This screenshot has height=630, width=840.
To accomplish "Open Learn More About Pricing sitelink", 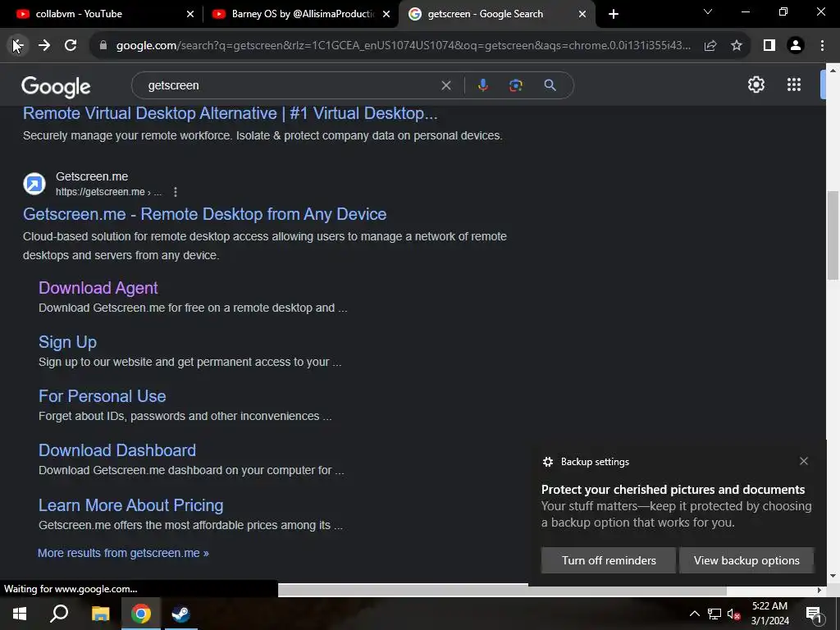I will click(x=130, y=505).
